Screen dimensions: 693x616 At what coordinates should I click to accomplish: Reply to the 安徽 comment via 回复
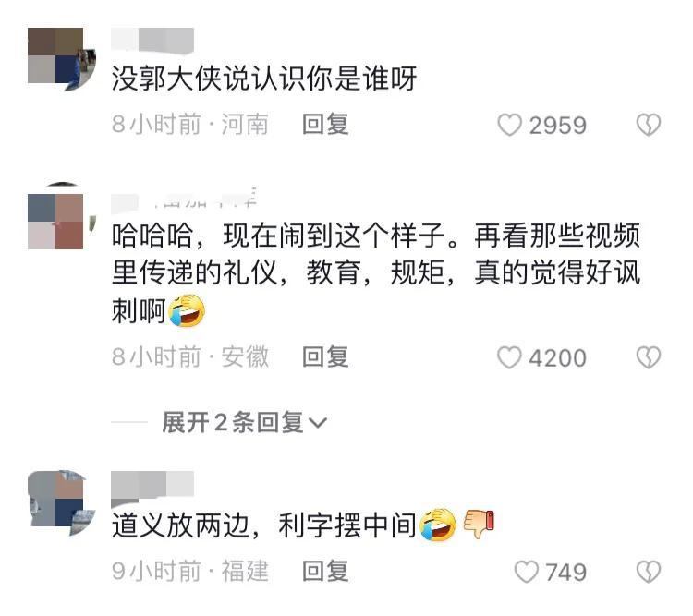click(x=325, y=357)
